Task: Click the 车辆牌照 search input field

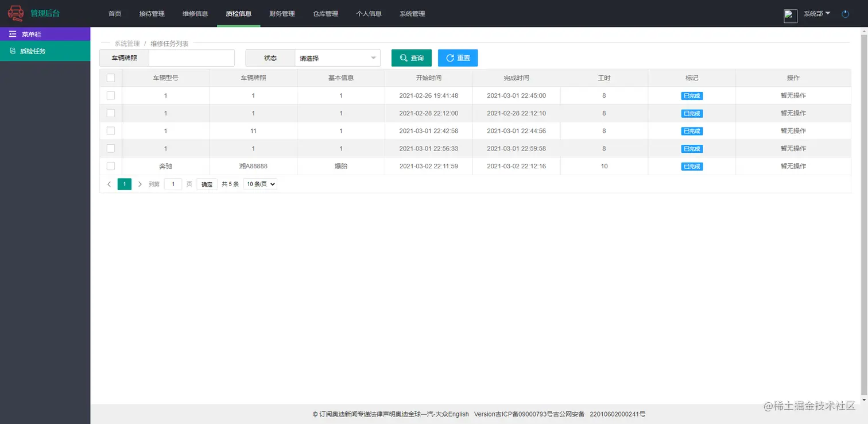Action: (x=192, y=58)
